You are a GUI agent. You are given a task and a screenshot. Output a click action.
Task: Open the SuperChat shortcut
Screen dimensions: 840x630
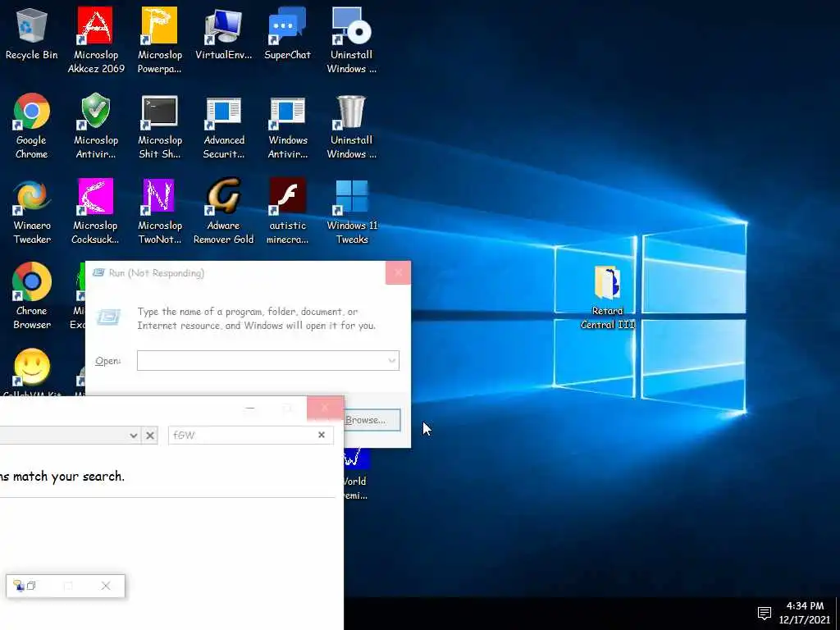click(x=287, y=34)
